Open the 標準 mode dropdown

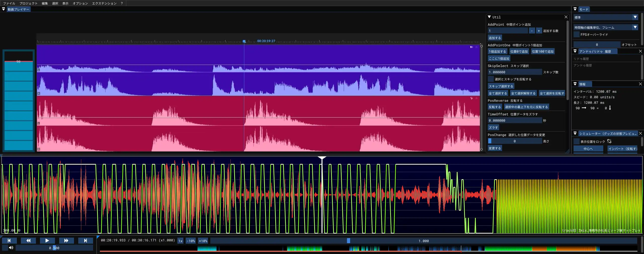[606, 17]
